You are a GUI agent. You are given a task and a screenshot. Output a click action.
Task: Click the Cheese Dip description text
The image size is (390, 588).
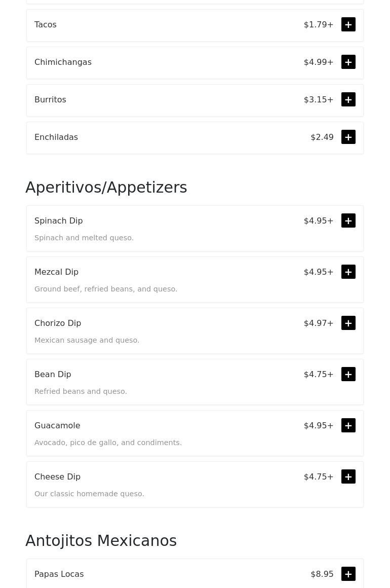click(89, 494)
